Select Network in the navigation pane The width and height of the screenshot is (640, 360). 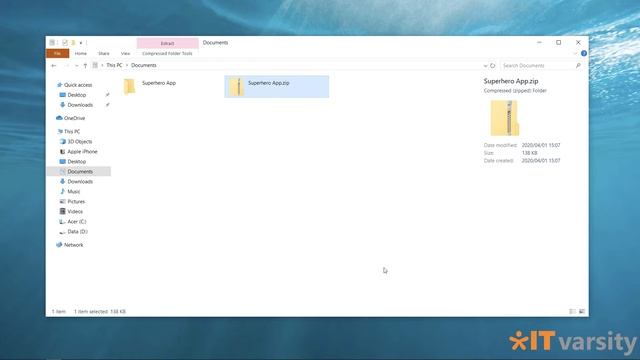73,245
